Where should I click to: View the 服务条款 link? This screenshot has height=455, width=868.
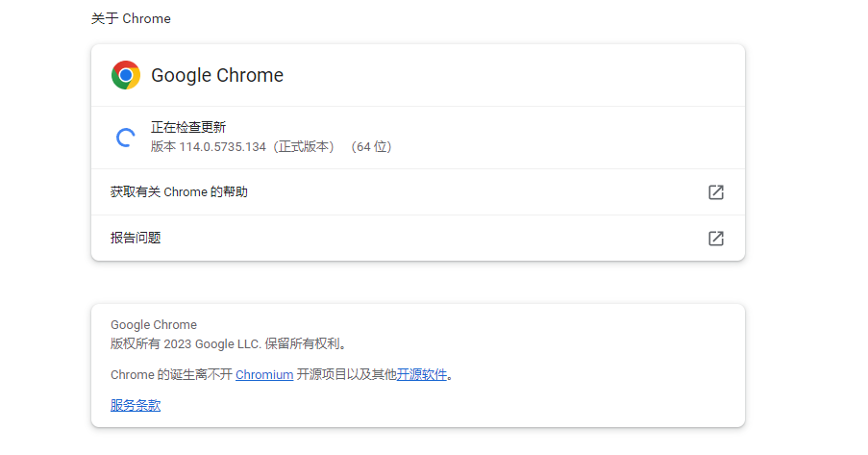[136, 405]
